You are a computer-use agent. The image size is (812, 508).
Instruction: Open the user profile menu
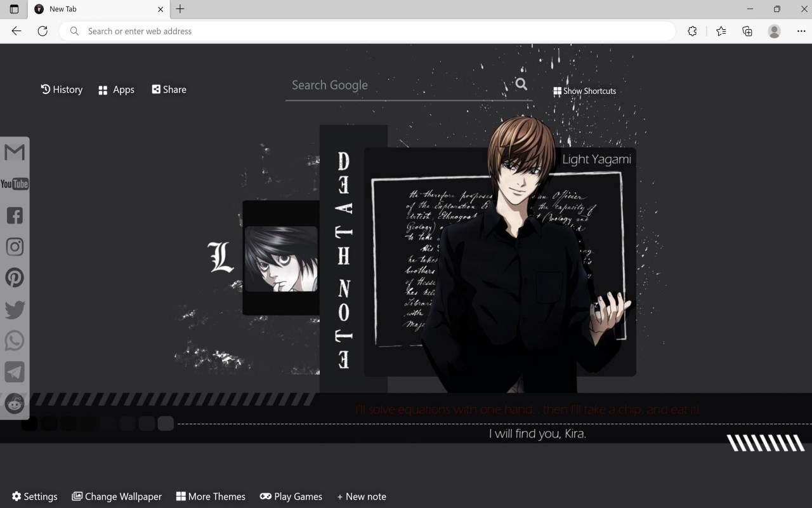tap(774, 31)
